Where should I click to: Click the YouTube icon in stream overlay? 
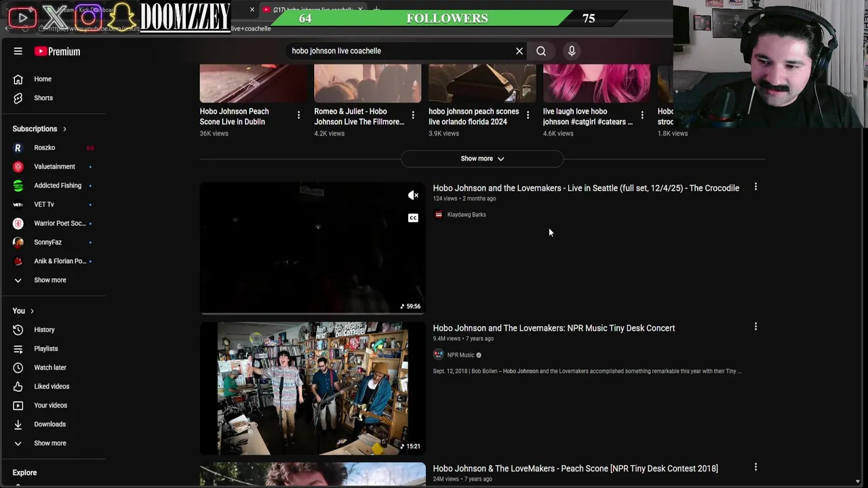coord(22,17)
